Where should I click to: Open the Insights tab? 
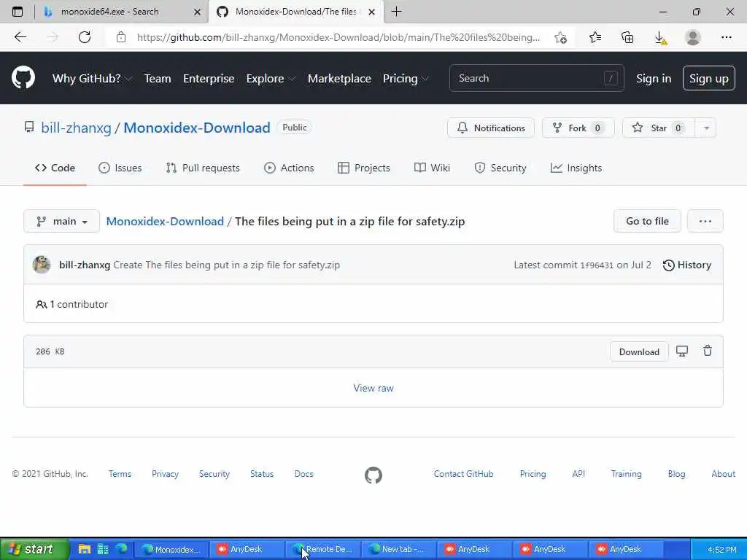click(x=576, y=168)
